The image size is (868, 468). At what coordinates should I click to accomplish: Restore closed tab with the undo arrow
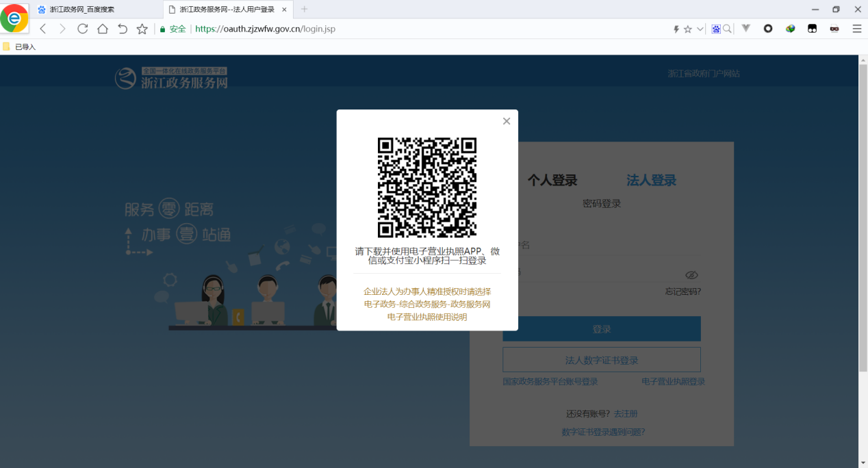click(123, 29)
